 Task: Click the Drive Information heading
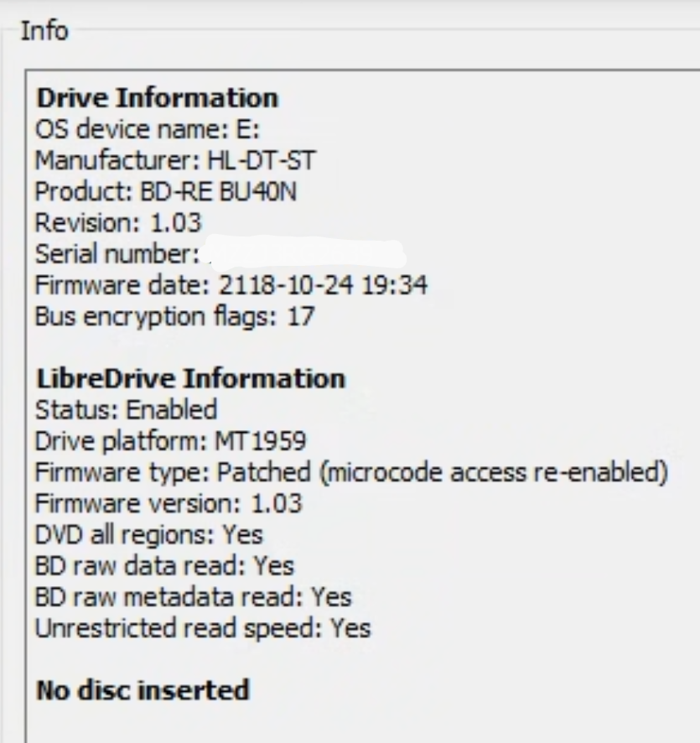(x=155, y=97)
